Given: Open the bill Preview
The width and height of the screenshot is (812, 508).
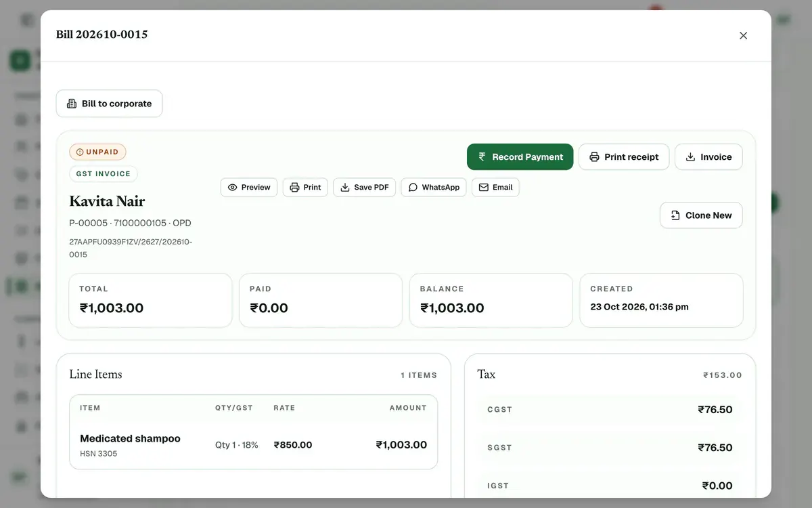Looking at the screenshot, I should tap(249, 188).
